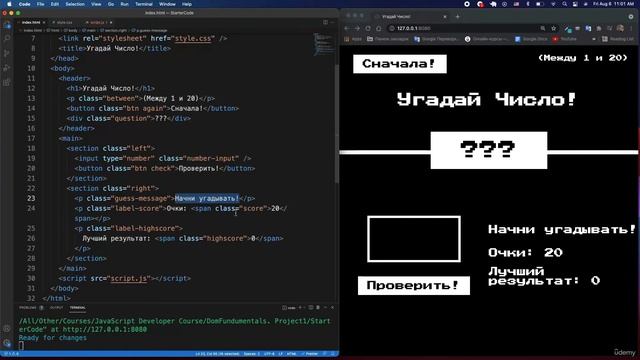
Task: Open Spotlight search in macOS menu bar
Action: [564, 4]
